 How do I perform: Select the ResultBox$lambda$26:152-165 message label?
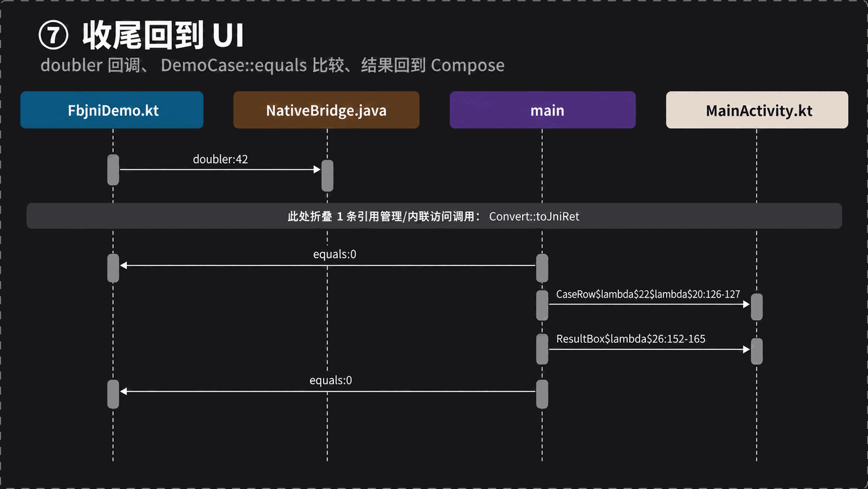click(631, 339)
